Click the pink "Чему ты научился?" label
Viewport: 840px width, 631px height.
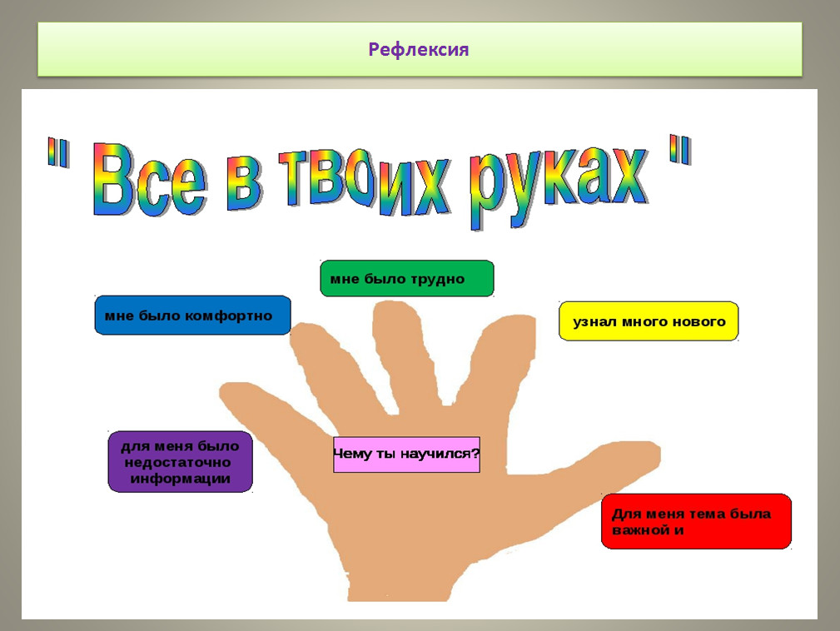click(x=406, y=455)
